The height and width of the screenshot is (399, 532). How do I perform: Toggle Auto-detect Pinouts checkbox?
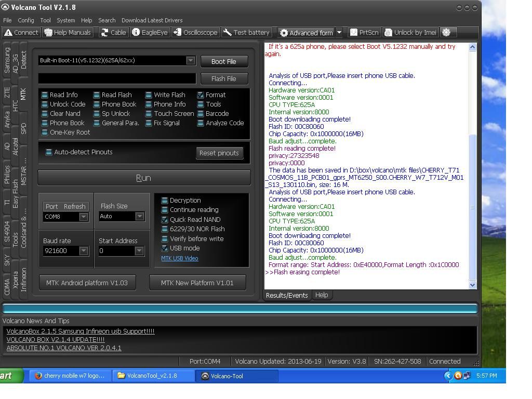click(49, 152)
